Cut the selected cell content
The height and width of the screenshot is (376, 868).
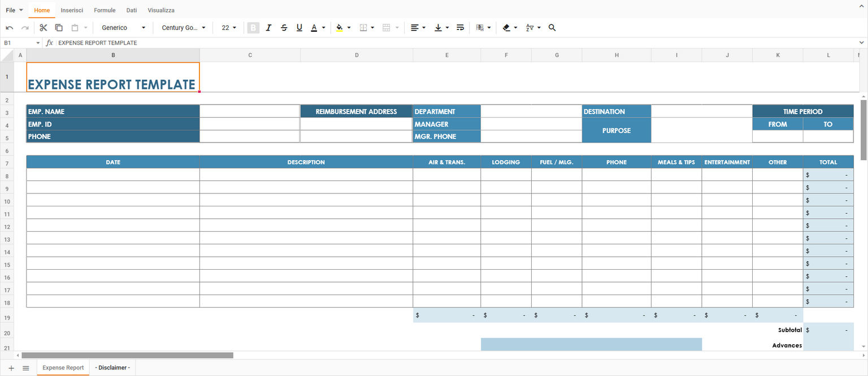pyautogui.click(x=43, y=27)
